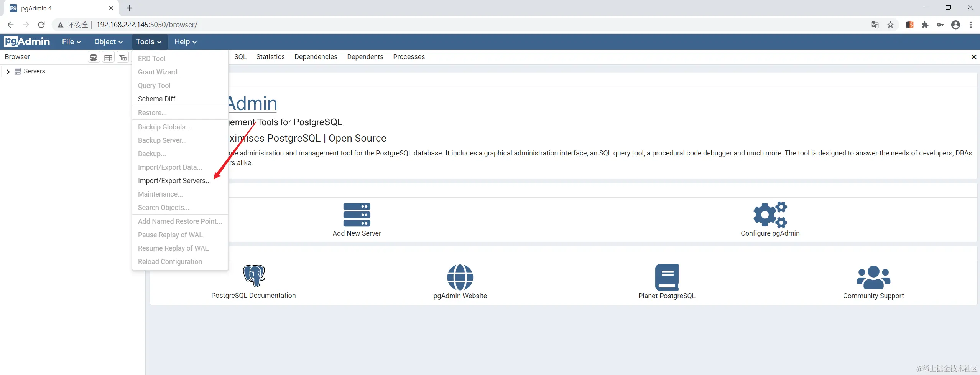980x375 pixels.
Task: Open Community Support link text
Action: coord(873,296)
